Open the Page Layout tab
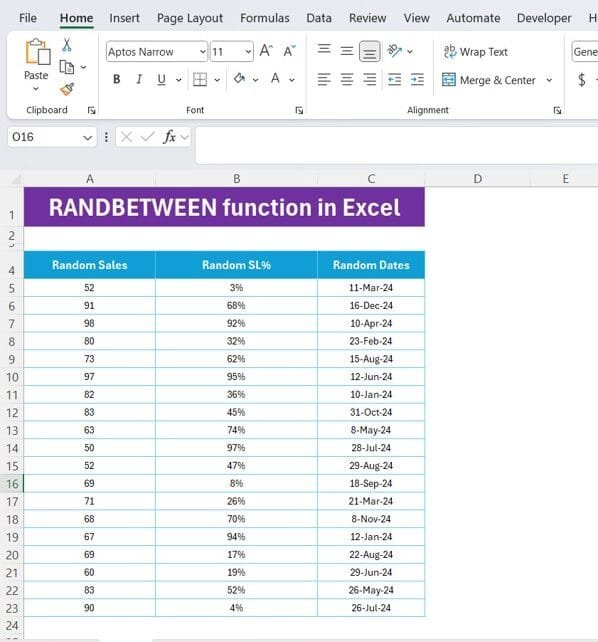This screenshot has height=642, width=598. click(x=190, y=18)
